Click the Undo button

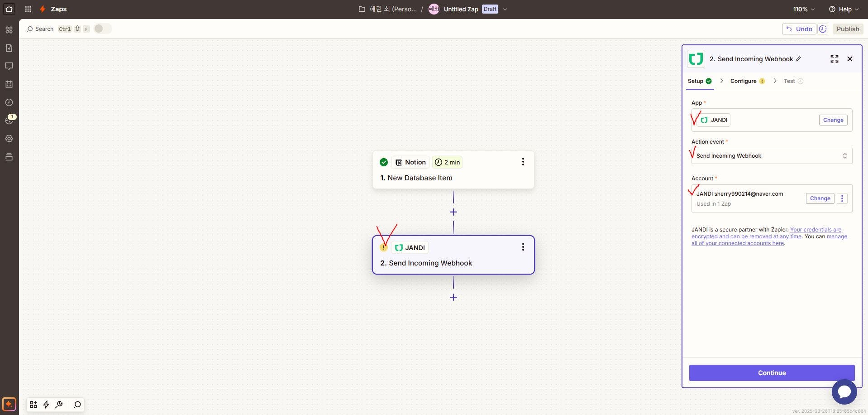799,29
